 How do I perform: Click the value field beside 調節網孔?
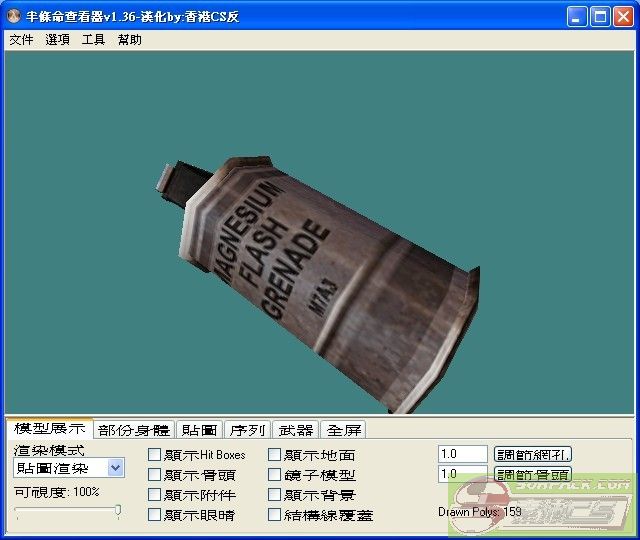462,454
